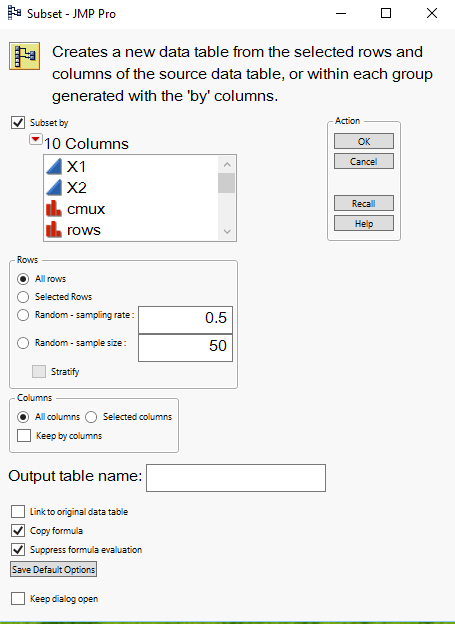Click the column list scroll up arrow
The image size is (455, 624).
tap(227, 164)
